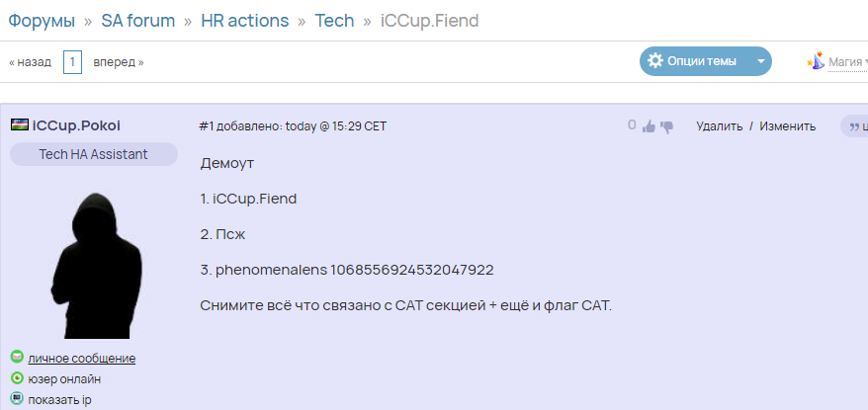This screenshot has width=868, height=410.
Task: Open the Форумы breadcrumb link
Action: point(42,21)
